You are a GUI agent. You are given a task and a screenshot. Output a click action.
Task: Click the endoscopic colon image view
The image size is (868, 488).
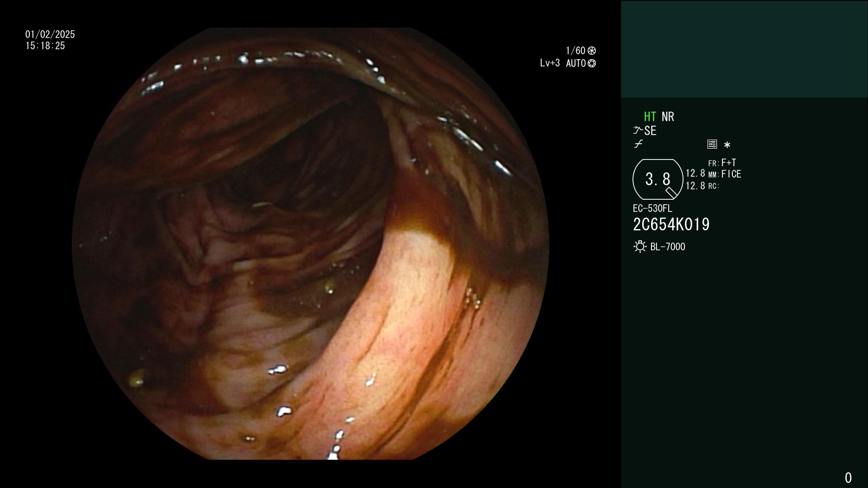(x=311, y=244)
